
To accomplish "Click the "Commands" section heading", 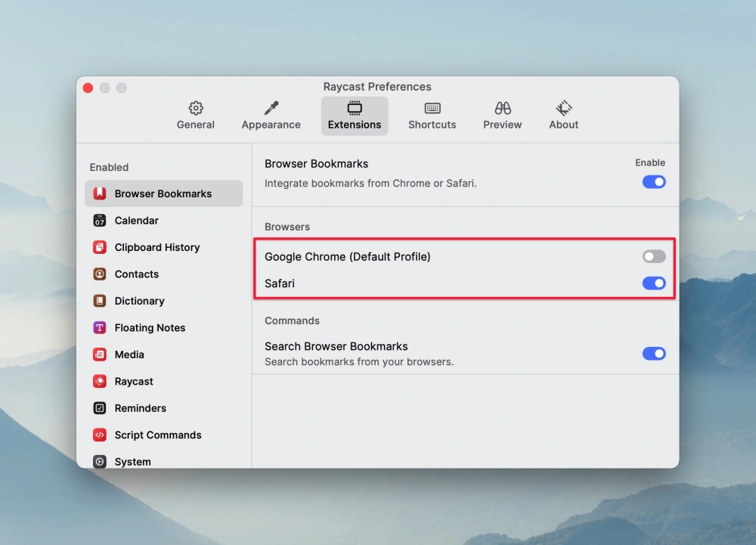I will coord(292,320).
